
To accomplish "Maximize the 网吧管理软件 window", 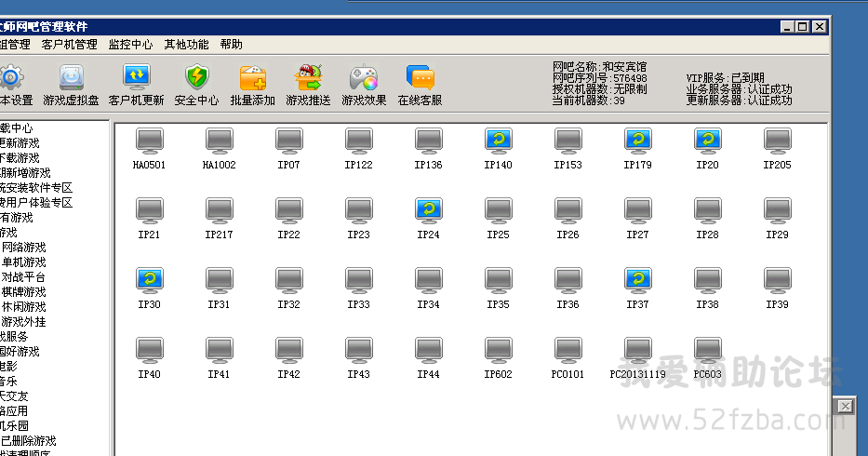I will point(803,26).
